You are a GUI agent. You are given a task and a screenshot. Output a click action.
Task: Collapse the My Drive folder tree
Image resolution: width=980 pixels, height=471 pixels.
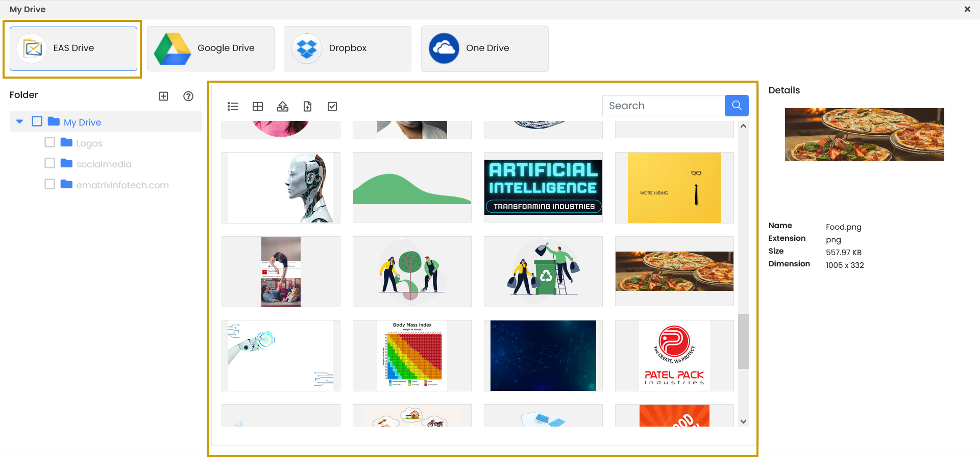pos(20,121)
